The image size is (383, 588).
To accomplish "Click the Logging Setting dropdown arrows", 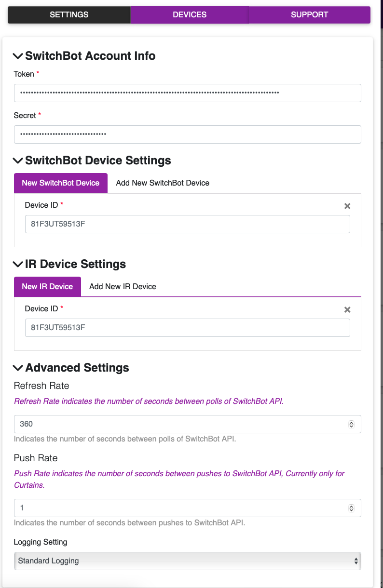I will [x=355, y=561].
